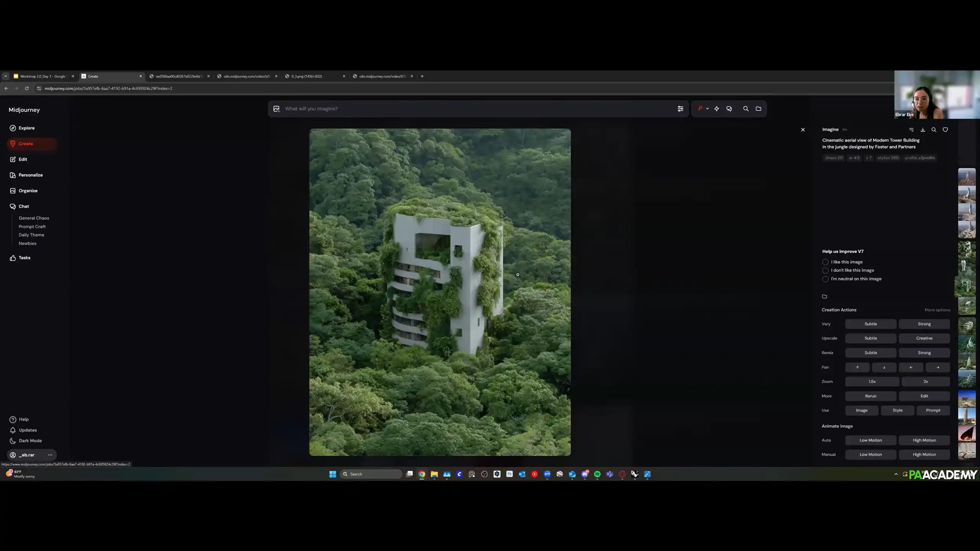
Task: Open Prompt Craft chat room
Action: tap(32, 227)
